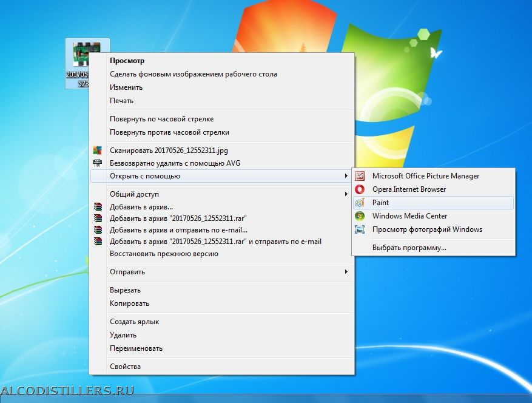Select 'Переименовать' menu entry
Image resolution: width=532 pixels, height=403 pixels.
(136, 348)
